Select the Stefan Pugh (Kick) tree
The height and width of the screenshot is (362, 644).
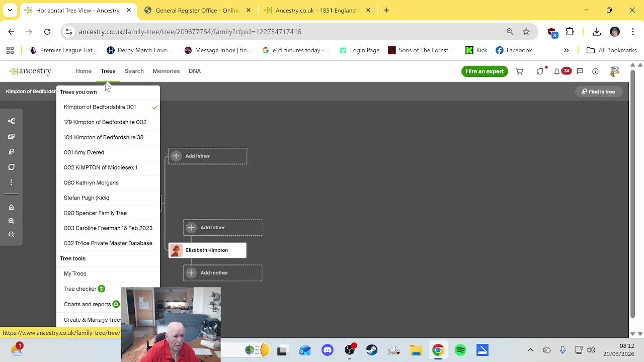pos(108,198)
